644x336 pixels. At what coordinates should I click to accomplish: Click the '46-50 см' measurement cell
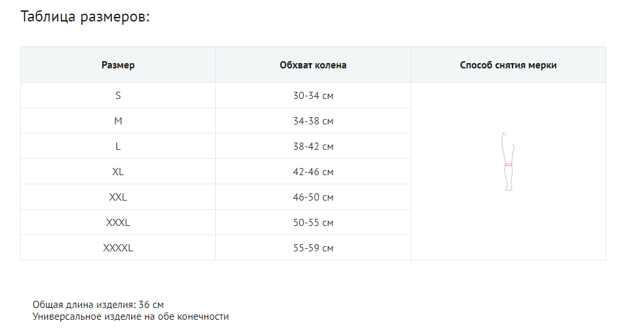313,197
